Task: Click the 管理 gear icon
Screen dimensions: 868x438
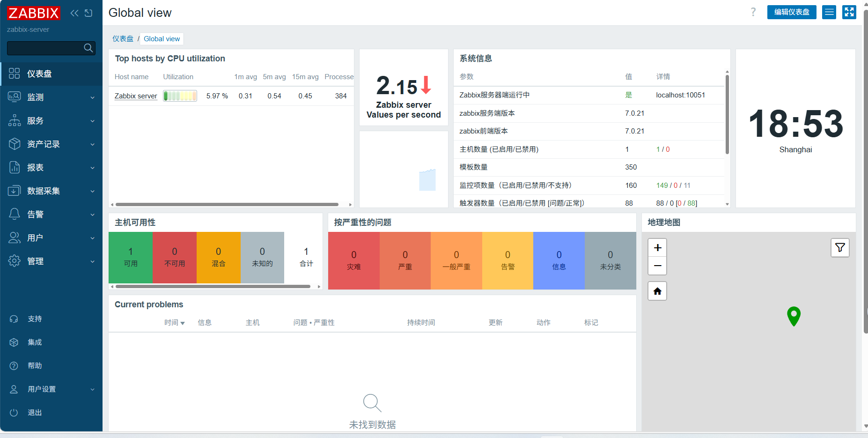Action: point(15,261)
